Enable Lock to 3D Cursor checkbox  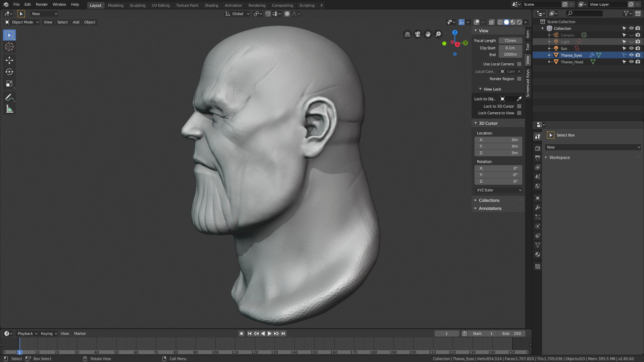(x=519, y=106)
